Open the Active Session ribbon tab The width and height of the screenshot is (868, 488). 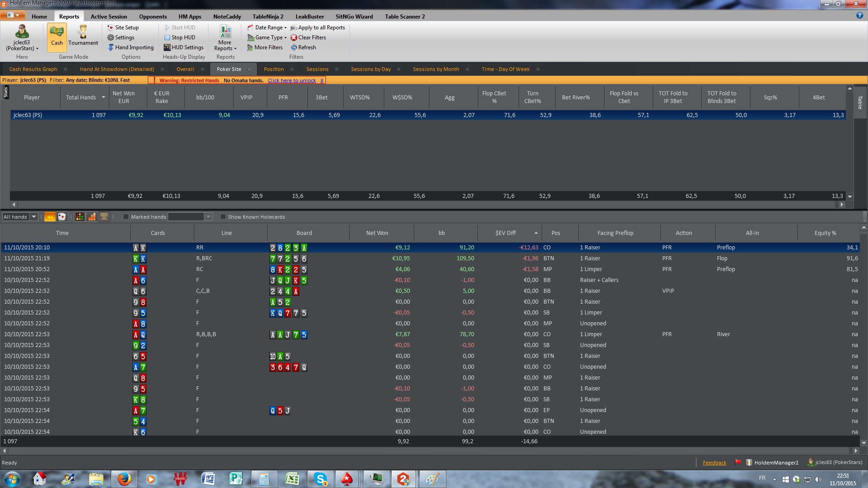109,16
